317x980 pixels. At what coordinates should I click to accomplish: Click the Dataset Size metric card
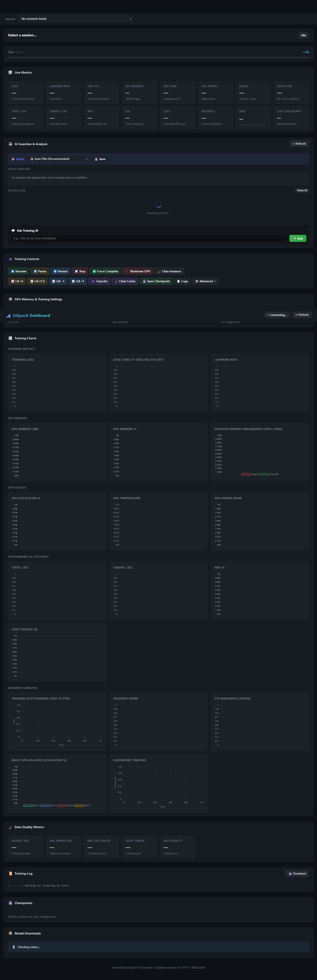[x=26, y=847]
